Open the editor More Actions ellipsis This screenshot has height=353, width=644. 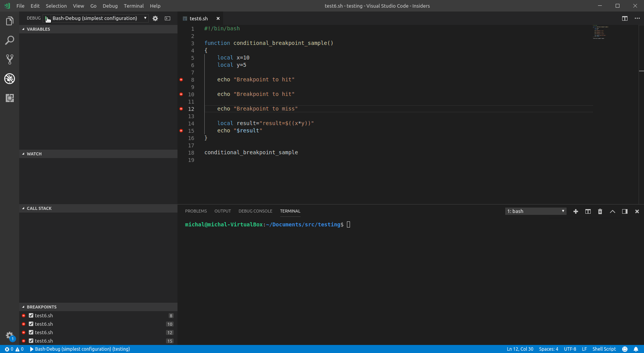[637, 18]
